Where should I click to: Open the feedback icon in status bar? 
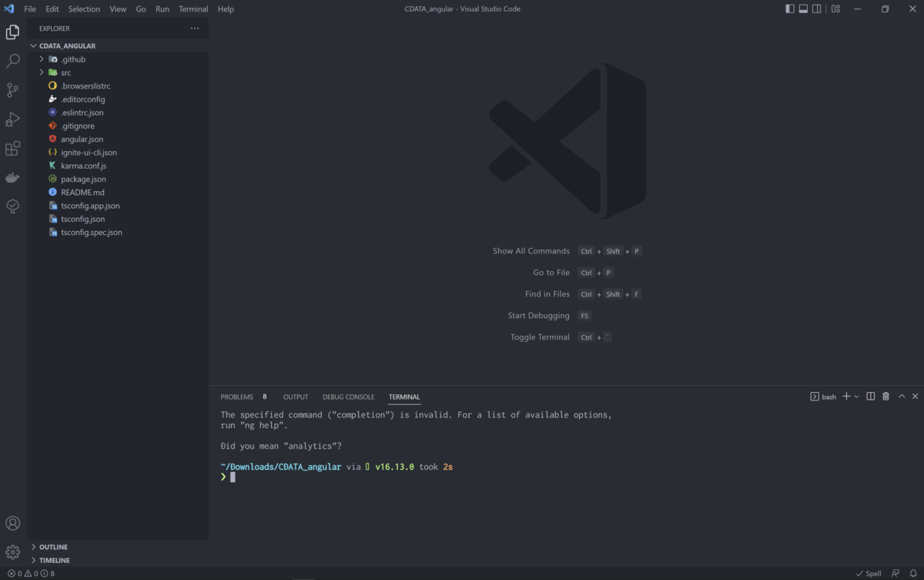(x=896, y=574)
